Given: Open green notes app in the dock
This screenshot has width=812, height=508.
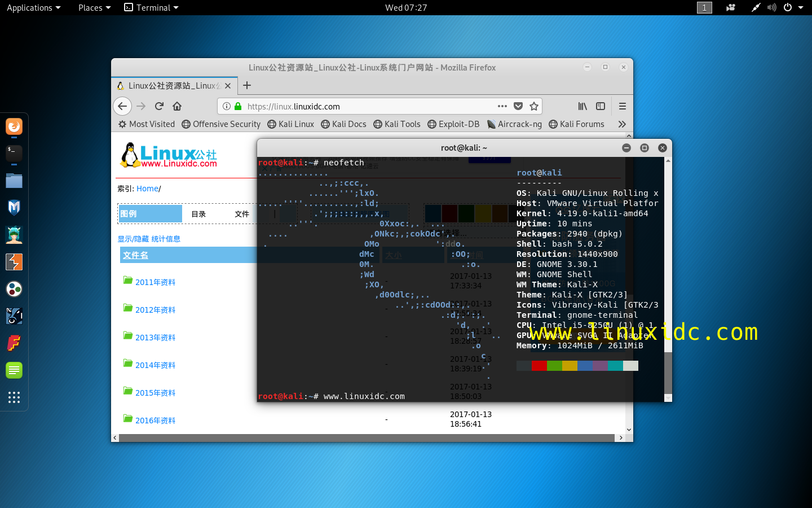Looking at the screenshot, I should (x=14, y=370).
